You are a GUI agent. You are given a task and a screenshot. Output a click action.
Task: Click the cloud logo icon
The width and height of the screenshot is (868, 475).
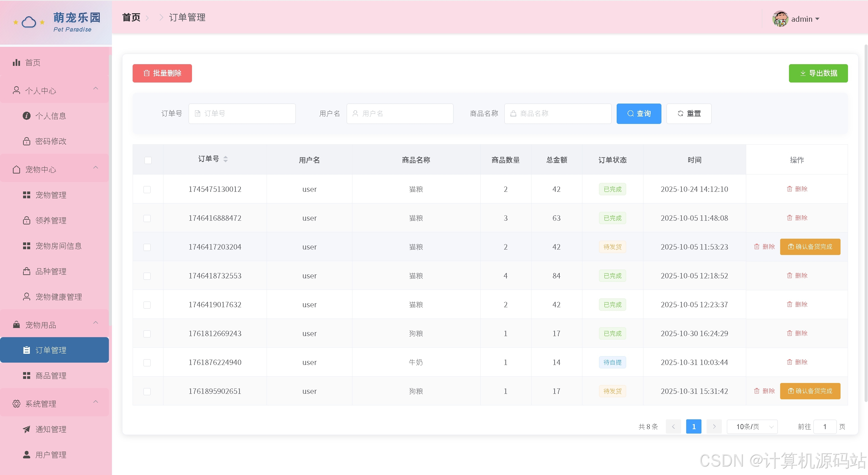[x=29, y=22]
